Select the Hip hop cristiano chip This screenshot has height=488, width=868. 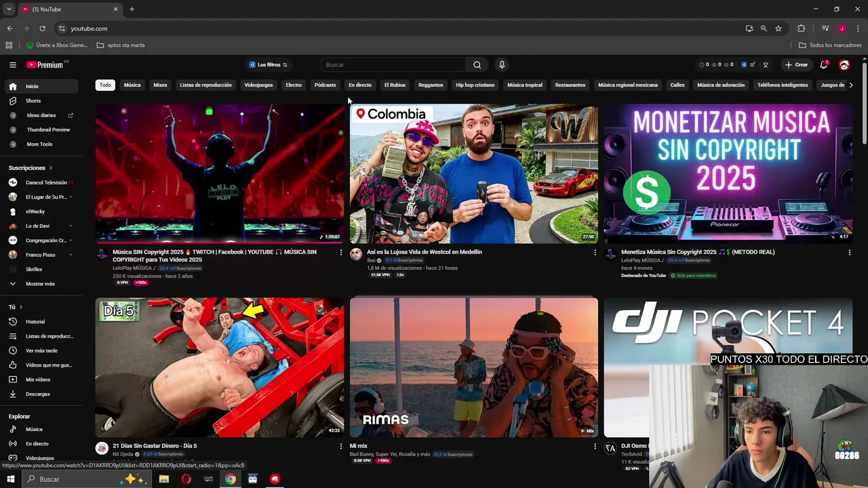point(475,85)
